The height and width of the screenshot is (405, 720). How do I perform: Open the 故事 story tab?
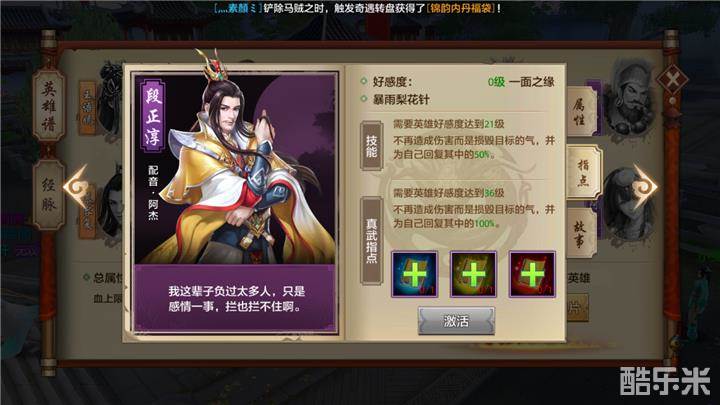(580, 233)
